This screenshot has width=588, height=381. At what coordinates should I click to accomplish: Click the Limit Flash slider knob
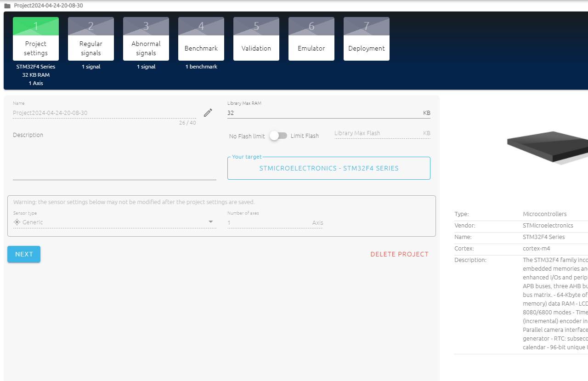point(275,136)
